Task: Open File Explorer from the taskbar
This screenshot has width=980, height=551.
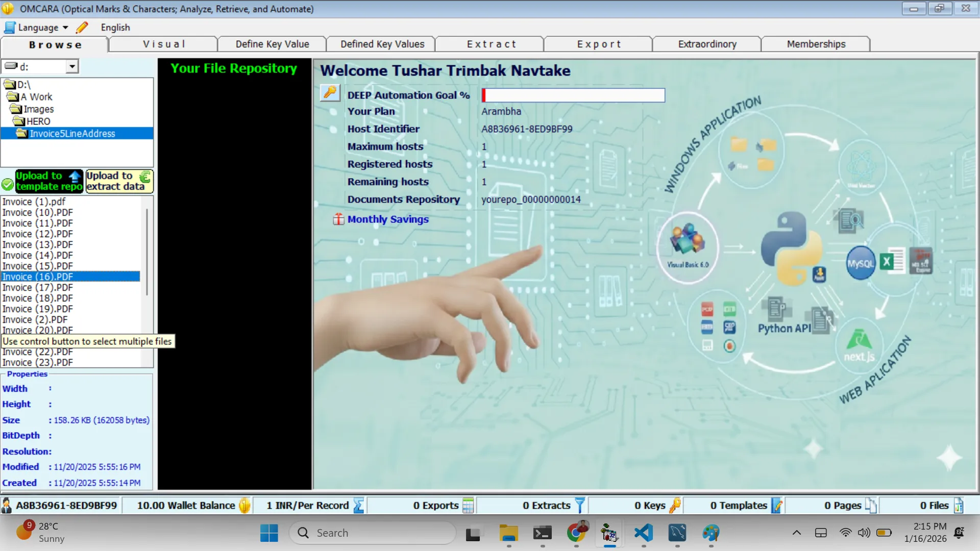Action: 508,533
